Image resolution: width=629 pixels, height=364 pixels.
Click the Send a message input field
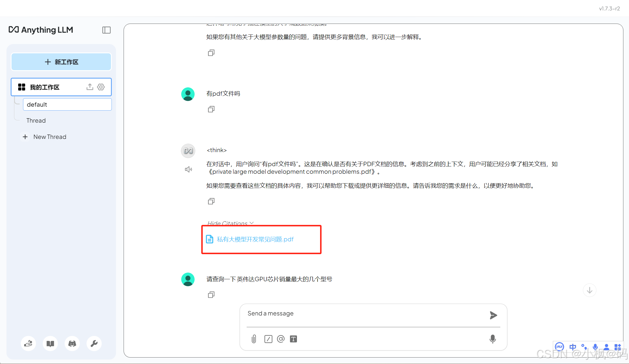(365, 314)
